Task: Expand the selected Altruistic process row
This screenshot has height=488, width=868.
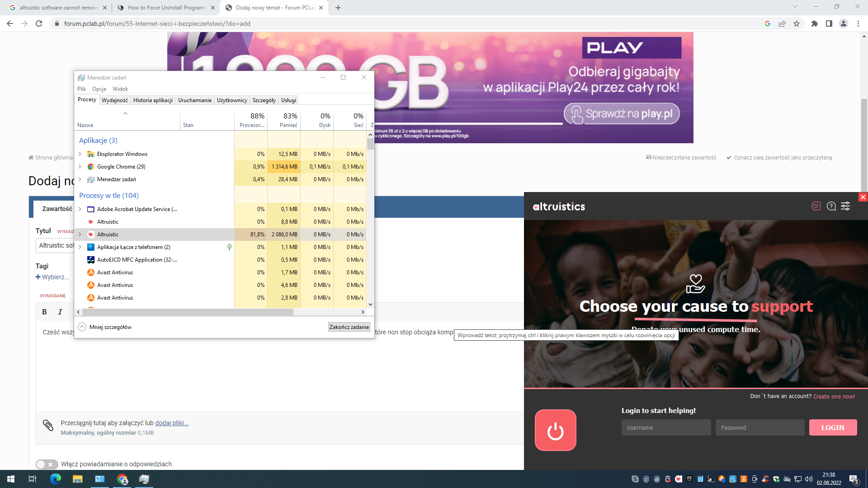Action: 80,235
